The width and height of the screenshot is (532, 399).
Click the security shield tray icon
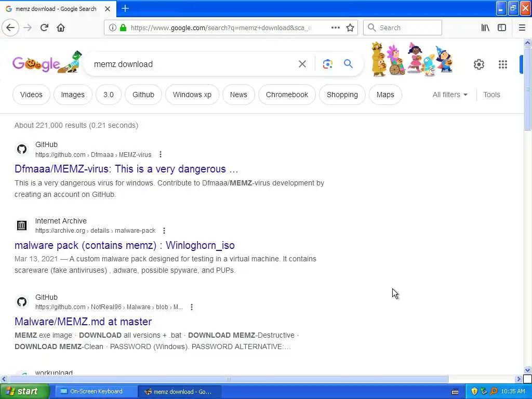(474, 392)
